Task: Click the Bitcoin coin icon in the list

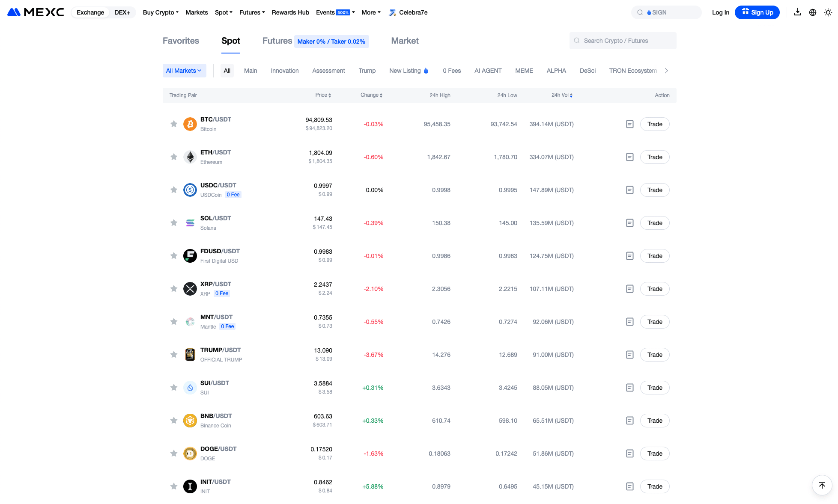Action: 190,124
